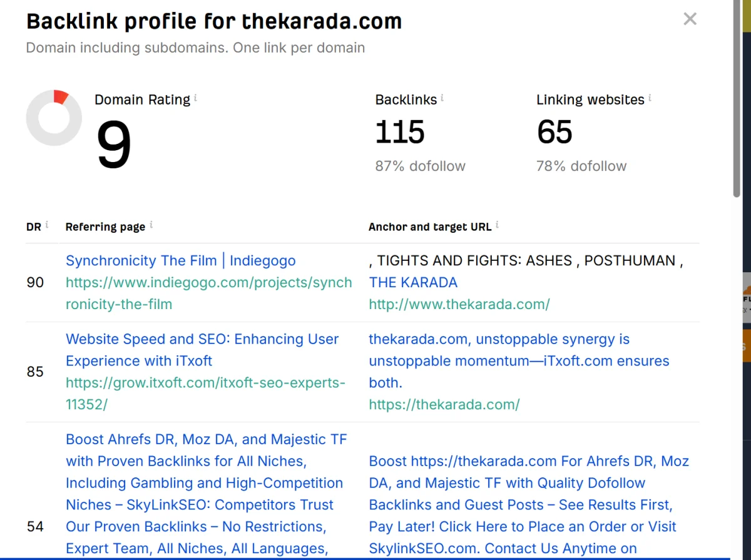
Task: Click the Backlinks count 115
Action: click(x=400, y=132)
